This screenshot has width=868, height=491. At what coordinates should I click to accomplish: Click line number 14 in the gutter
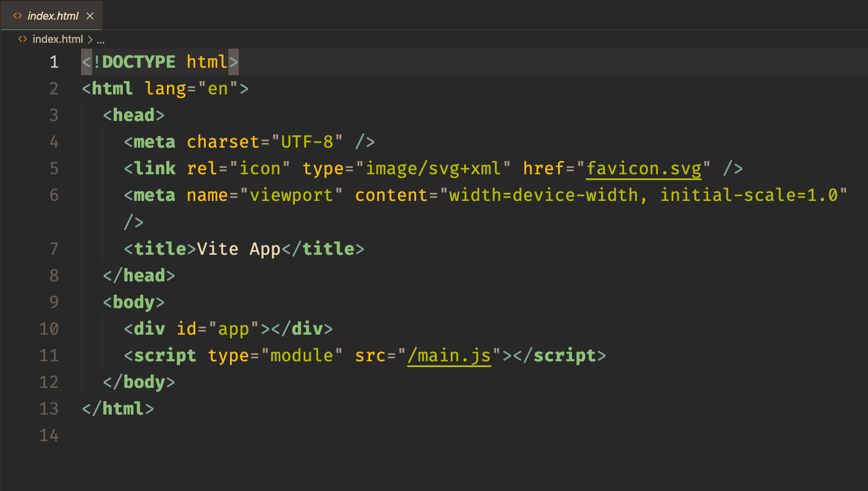click(49, 435)
